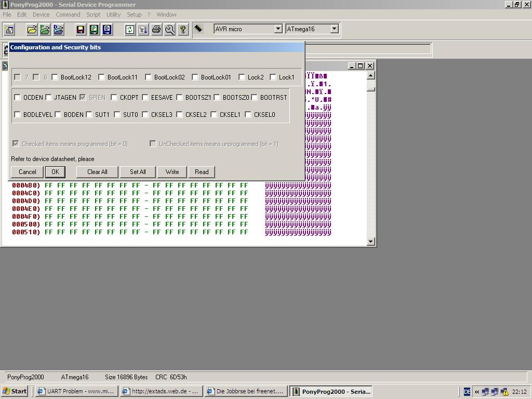Viewport: 532px width, 399px height.
Task: Check the BootLock01 checkbox
Action: 195,77
